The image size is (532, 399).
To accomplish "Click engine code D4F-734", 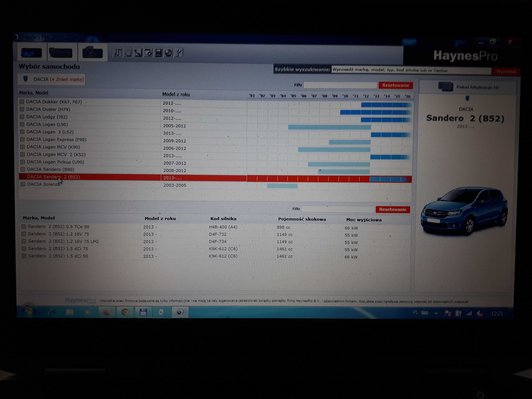I will click(218, 242).
